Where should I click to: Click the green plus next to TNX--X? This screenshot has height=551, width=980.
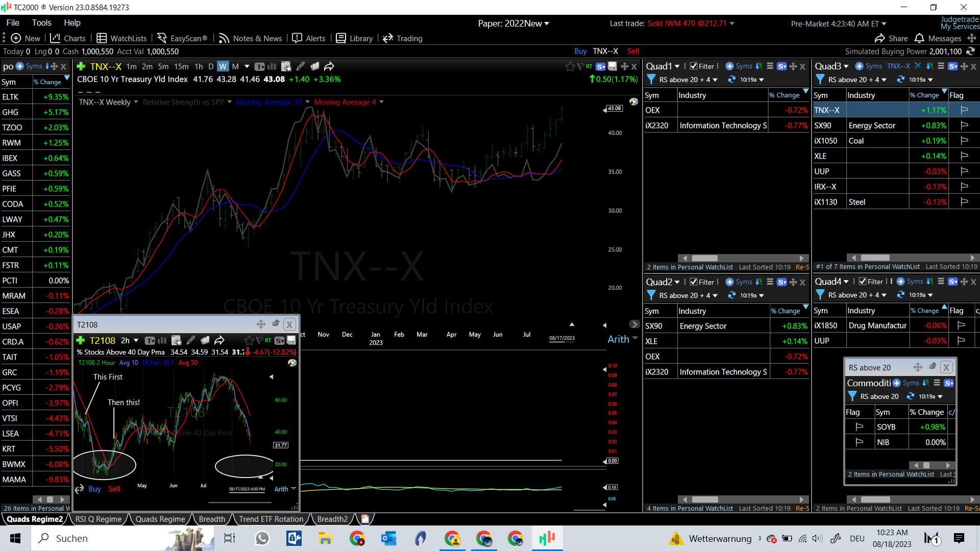81,66
